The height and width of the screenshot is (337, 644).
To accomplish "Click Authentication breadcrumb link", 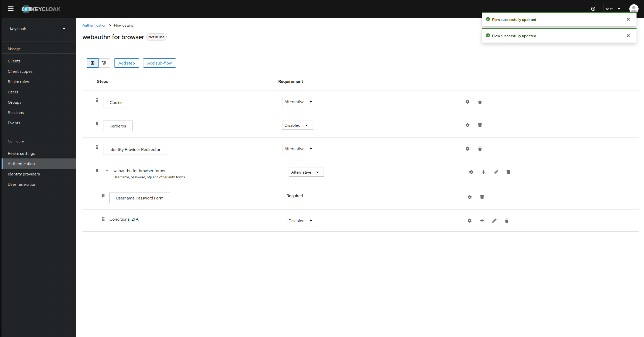I will [94, 25].
